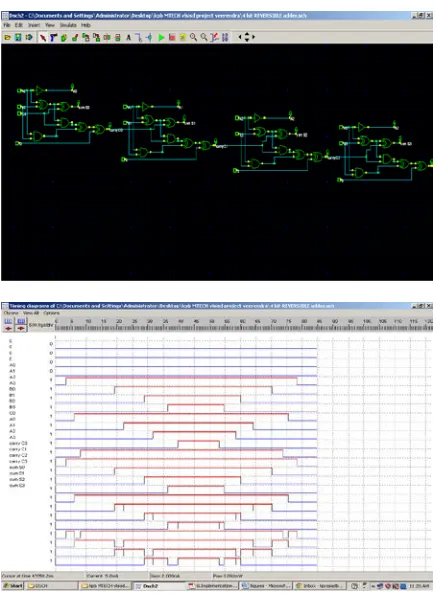Image resolution: width=436 pixels, height=594 pixels.
Task: Select the Add text 'A' tool
Action: (x=128, y=37)
